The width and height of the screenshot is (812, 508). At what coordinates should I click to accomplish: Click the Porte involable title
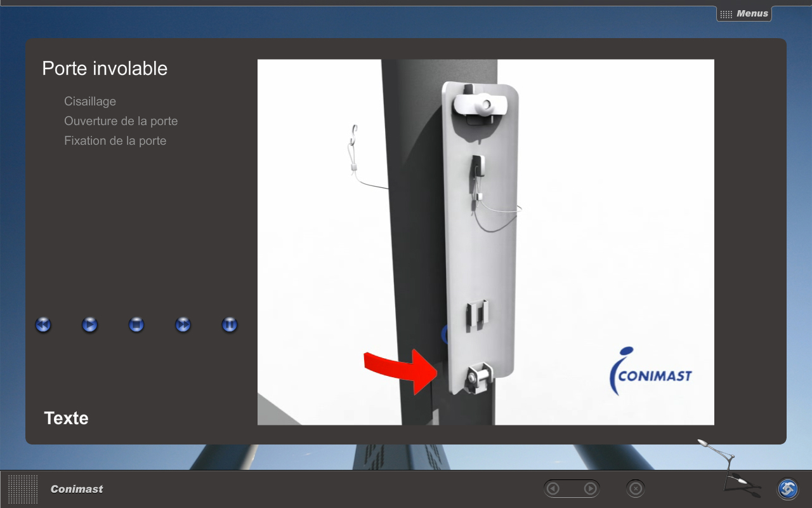105,69
